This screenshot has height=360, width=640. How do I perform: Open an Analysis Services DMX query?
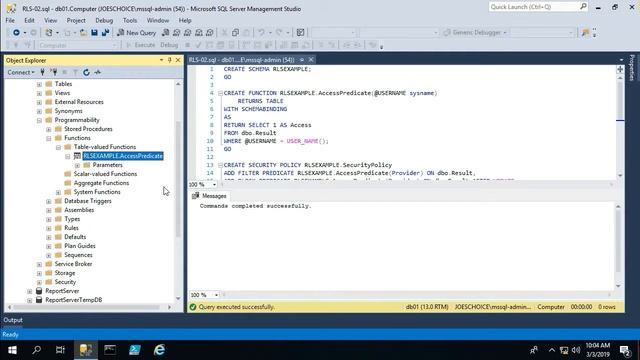[187, 32]
